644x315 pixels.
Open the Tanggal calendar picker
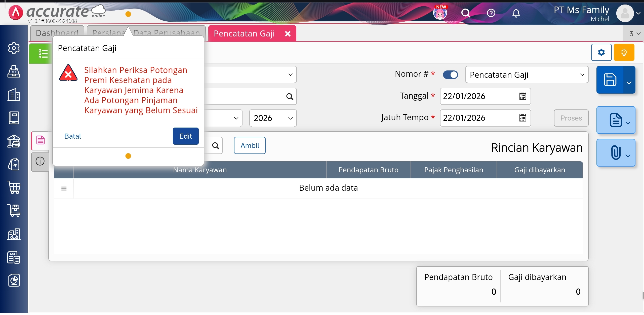(x=522, y=96)
